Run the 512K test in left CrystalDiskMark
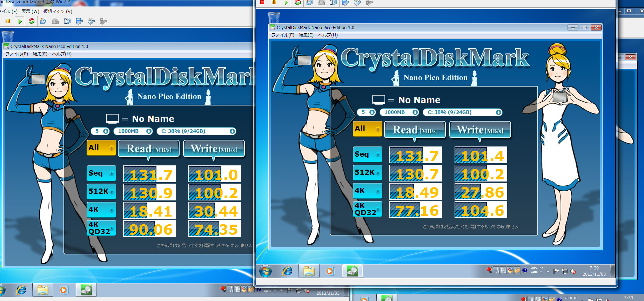This screenshot has height=301, width=644. (x=101, y=191)
